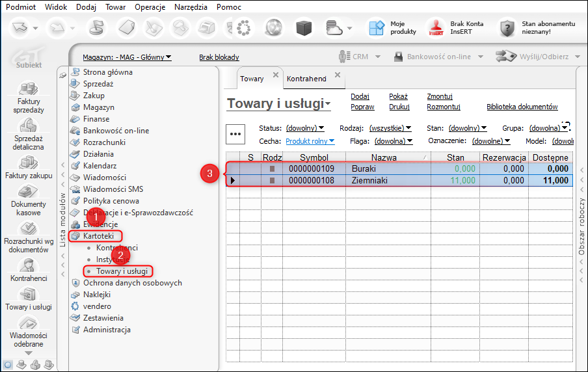
Task: Click the Subiekt GT logo
Action: point(29,59)
